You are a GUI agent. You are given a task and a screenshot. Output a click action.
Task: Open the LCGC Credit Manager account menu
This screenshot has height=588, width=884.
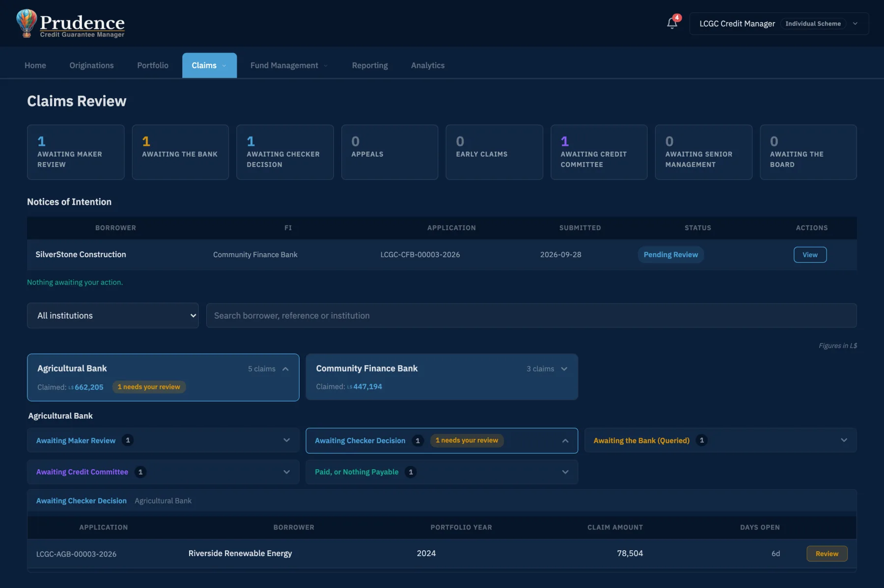click(x=779, y=24)
